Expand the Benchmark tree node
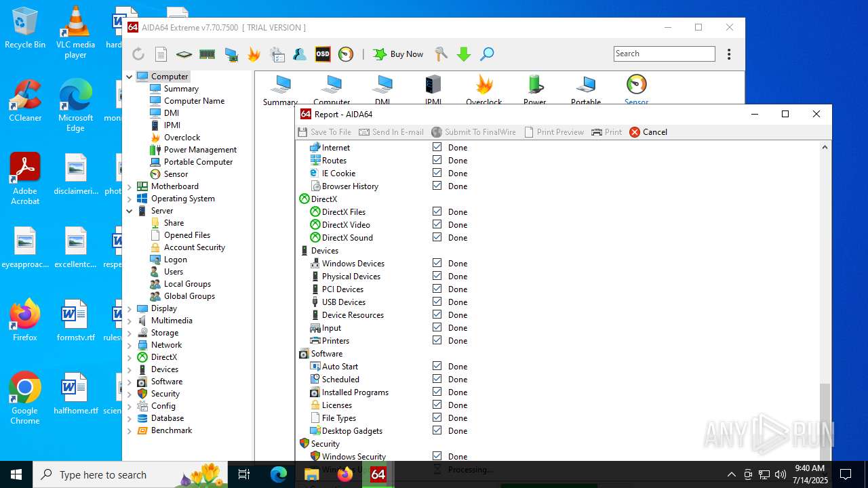 129,430
